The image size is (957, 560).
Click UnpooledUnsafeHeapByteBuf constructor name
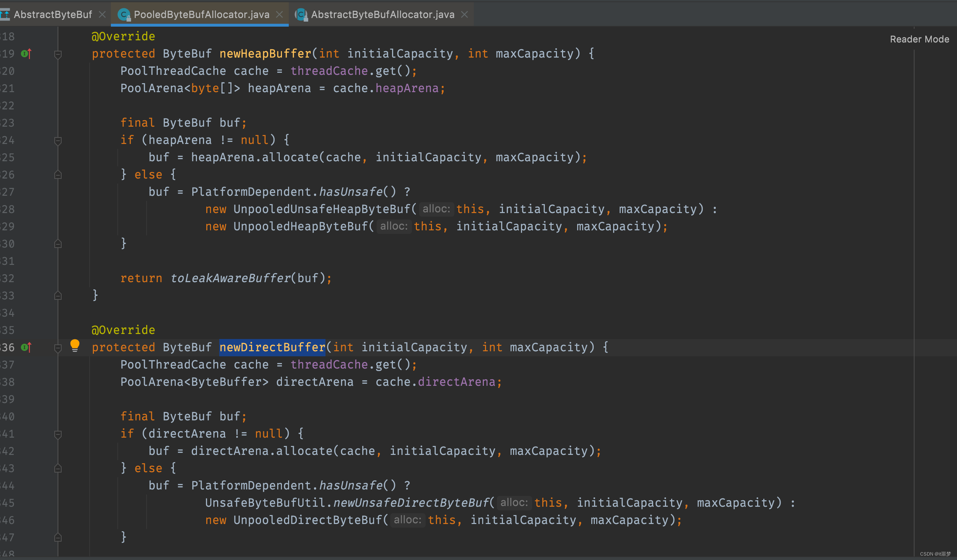322,209
